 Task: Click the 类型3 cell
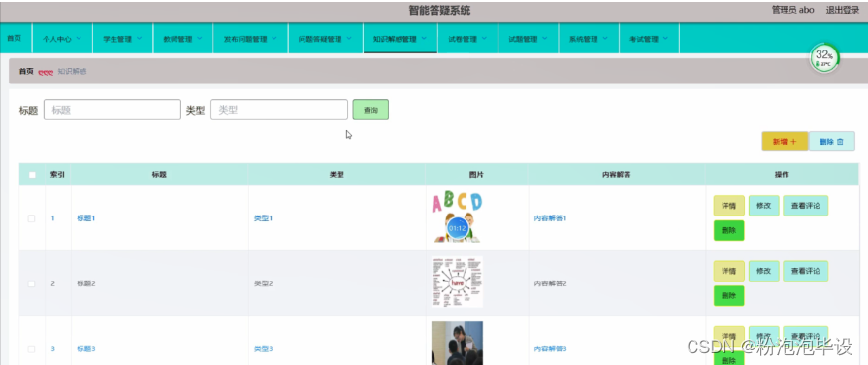pyautogui.click(x=263, y=348)
